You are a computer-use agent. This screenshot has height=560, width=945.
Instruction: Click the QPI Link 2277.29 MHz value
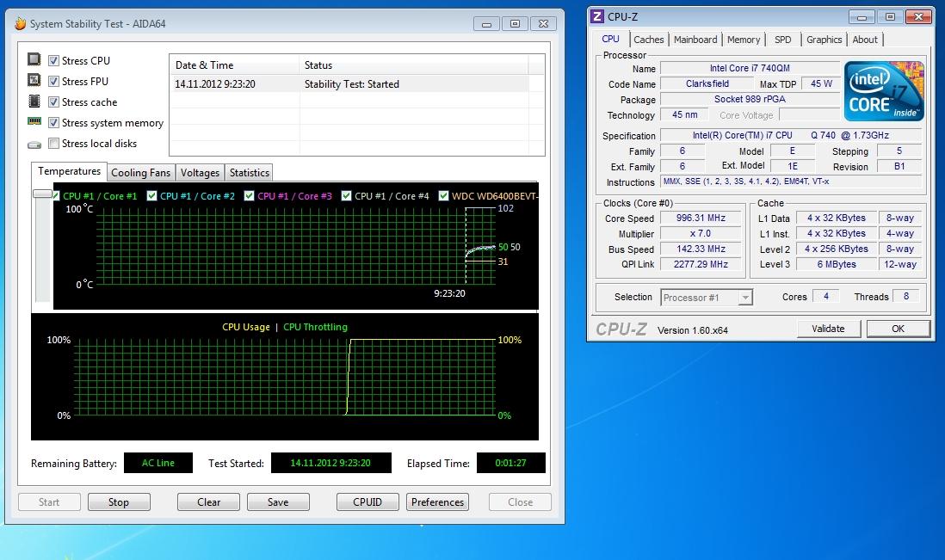(x=701, y=264)
